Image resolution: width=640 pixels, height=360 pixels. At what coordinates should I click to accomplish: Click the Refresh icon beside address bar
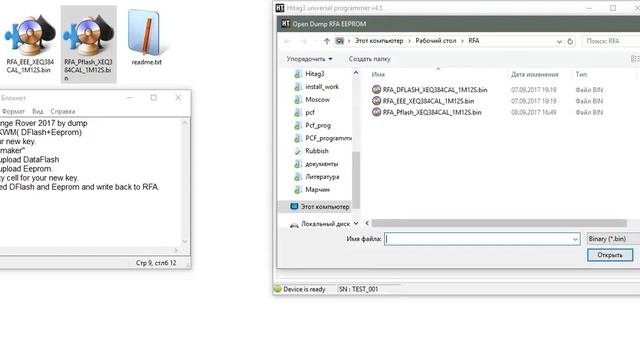570,41
